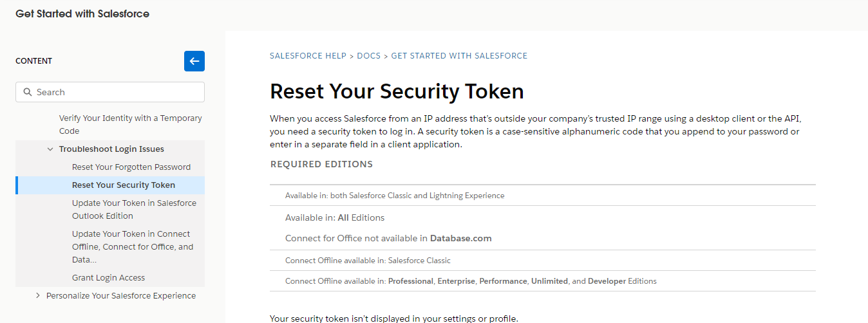868x323 pixels.
Task: Click the Reset Your Security Token heading
Action: click(x=397, y=91)
